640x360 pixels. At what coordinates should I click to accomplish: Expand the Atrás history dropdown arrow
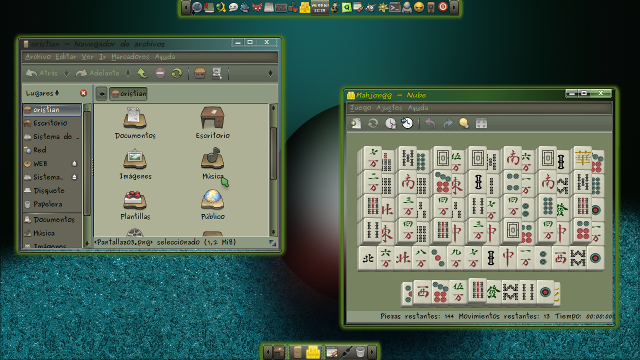(x=67, y=73)
